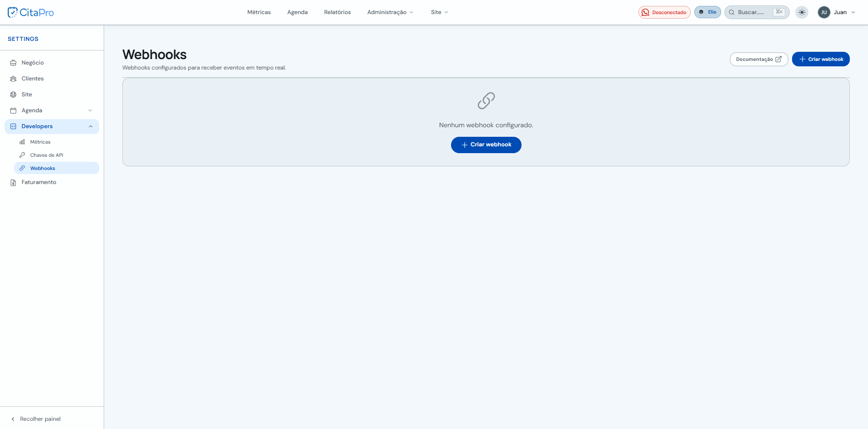Click header Criar webhook button
This screenshot has height=429, width=868.
pos(821,59)
